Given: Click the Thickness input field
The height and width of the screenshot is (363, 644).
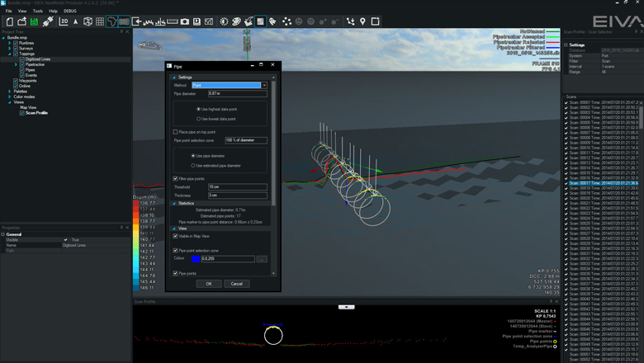Looking at the screenshot, I should click(238, 196).
